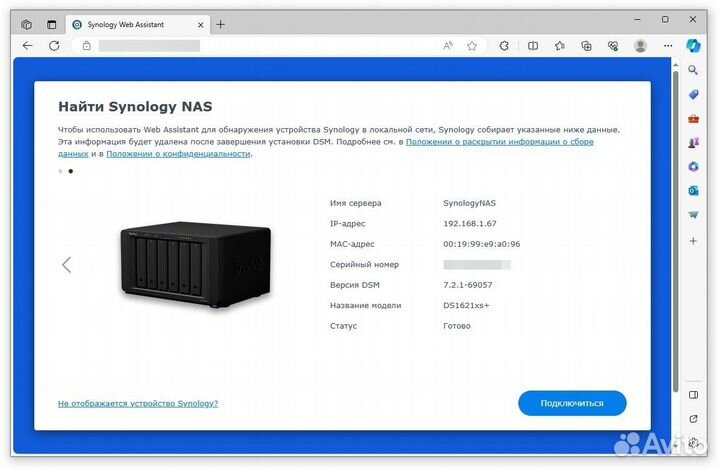720x470 pixels.
Task: Open sidebar Games chess icon
Action: tap(693, 143)
